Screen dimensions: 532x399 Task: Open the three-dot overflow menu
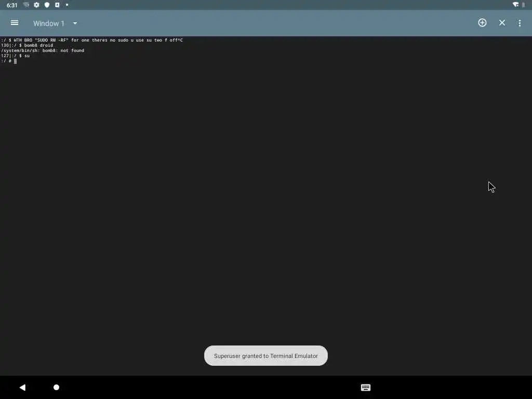coord(520,23)
